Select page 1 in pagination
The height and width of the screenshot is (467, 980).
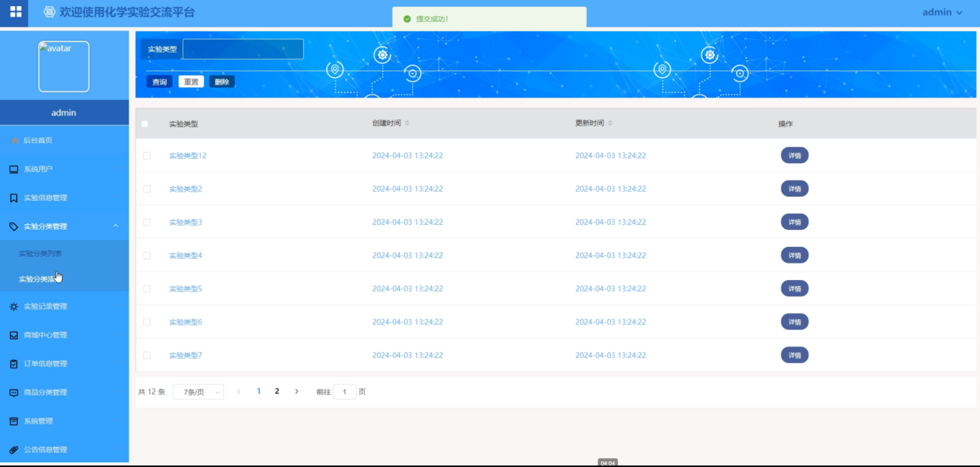[x=259, y=391]
